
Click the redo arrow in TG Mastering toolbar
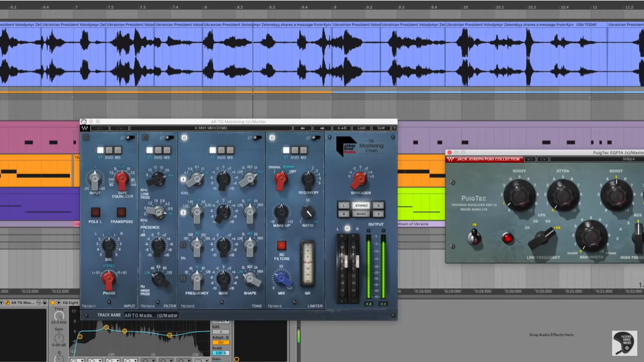point(120,128)
